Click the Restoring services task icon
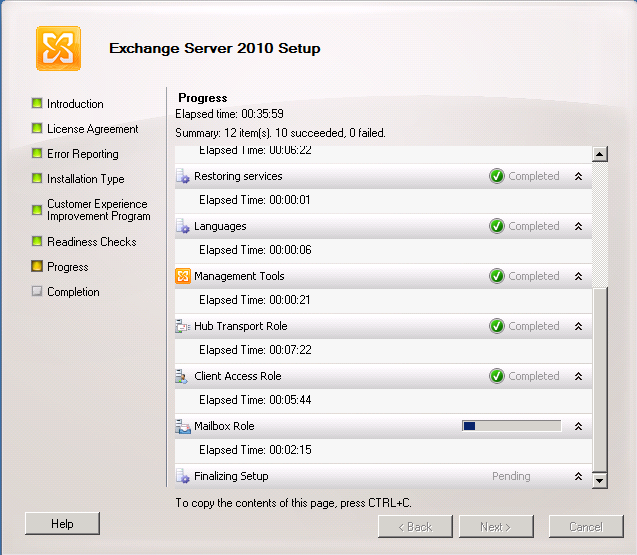 tap(183, 176)
